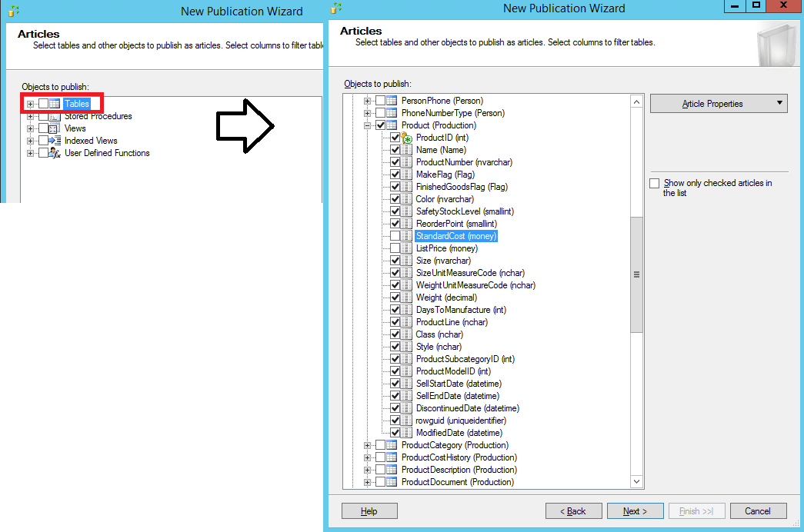Click the ProductID primary key column icon
Image resolution: width=804 pixels, height=532 pixels.
pos(407,138)
